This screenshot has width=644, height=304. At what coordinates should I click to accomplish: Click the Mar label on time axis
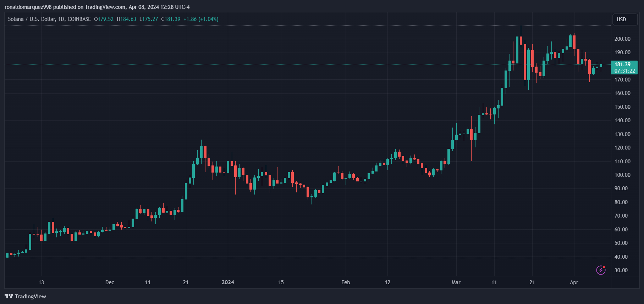click(x=456, y=282)
